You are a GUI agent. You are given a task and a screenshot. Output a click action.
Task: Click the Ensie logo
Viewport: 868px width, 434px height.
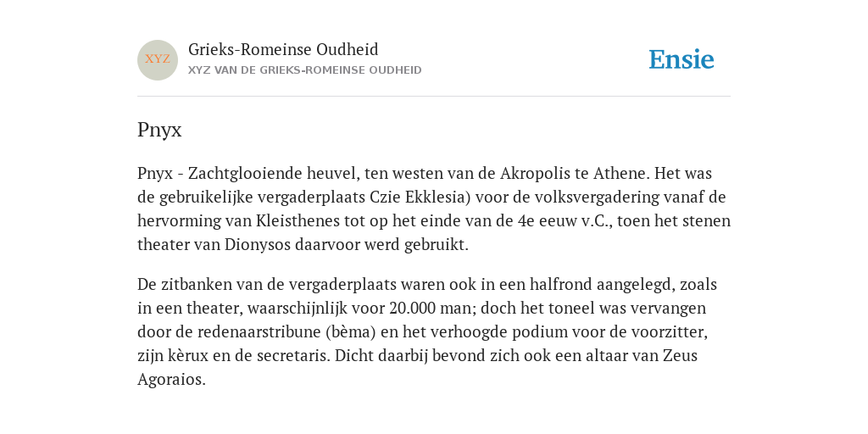pos(682,59)
